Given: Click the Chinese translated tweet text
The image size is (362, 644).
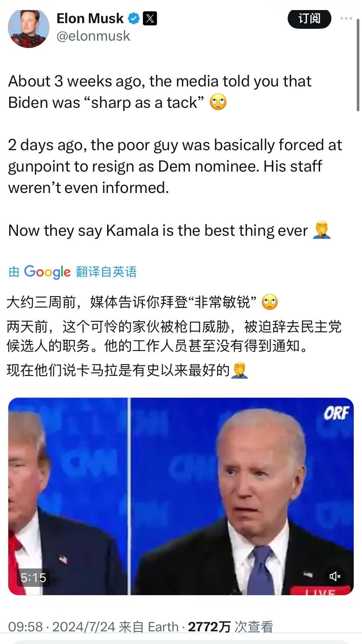Looking at the screenshot, I should [174, 336].
